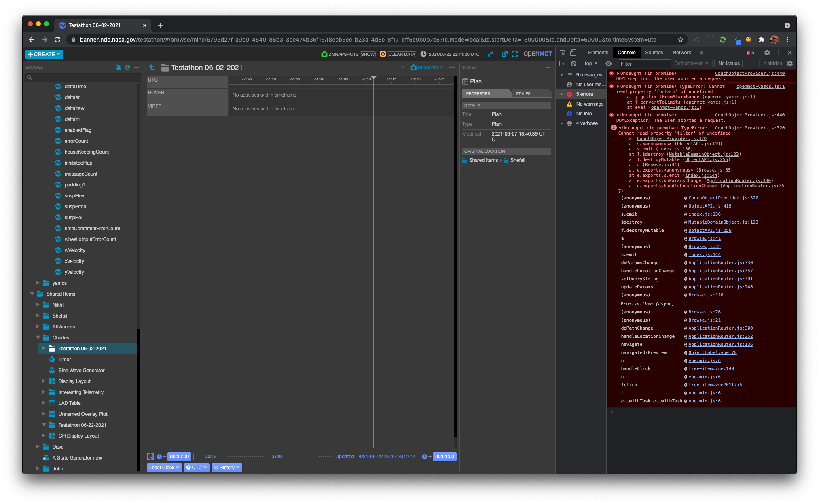Collapse the Browse pane with its minus toggle
819x504 pixels.
(x=137, y=67)
